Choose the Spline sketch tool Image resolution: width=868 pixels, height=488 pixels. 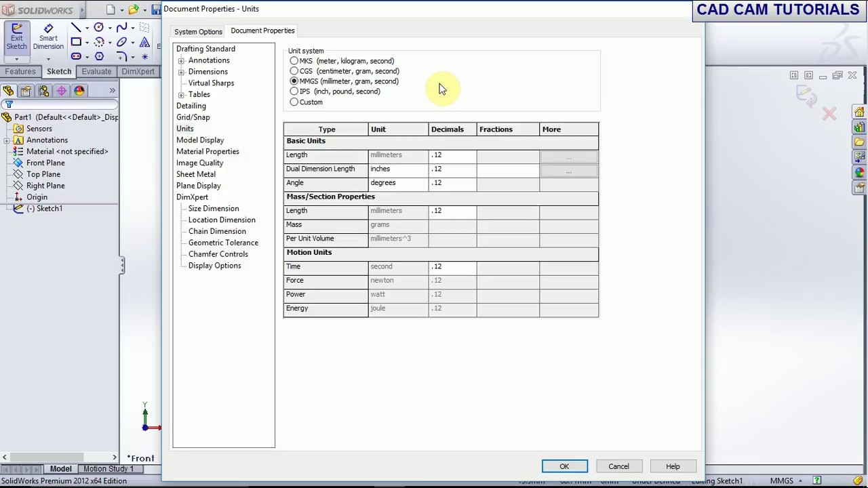pos(121,28)
